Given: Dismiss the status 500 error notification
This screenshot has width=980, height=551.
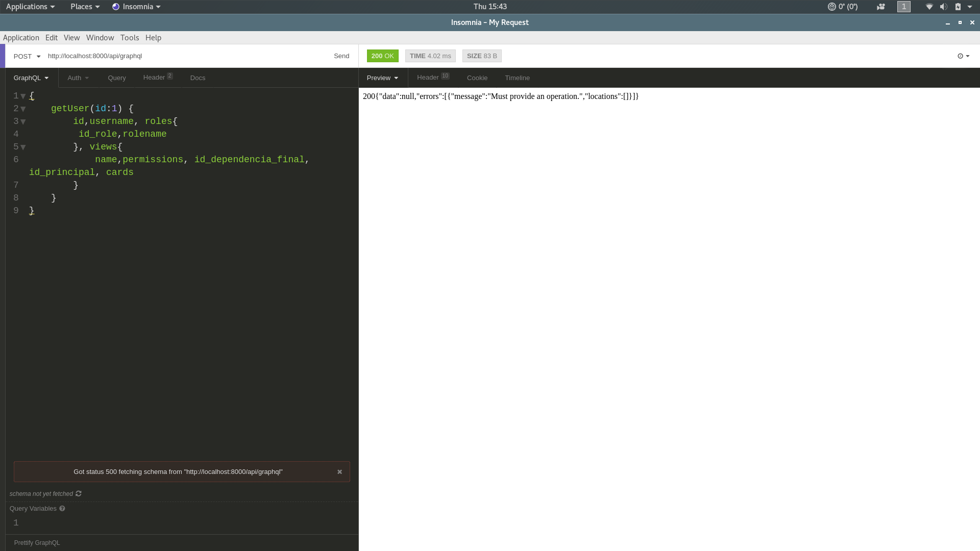Looking at the screenshot, I should click(340, 471).
